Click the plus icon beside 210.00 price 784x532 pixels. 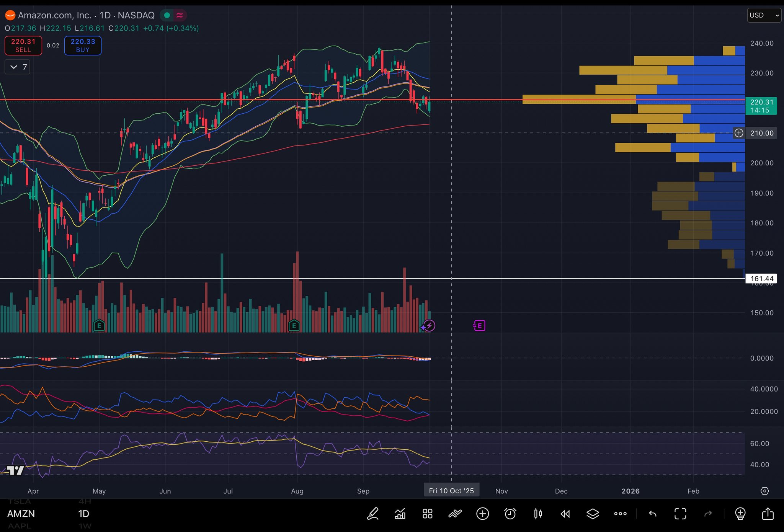pos(739,133)
